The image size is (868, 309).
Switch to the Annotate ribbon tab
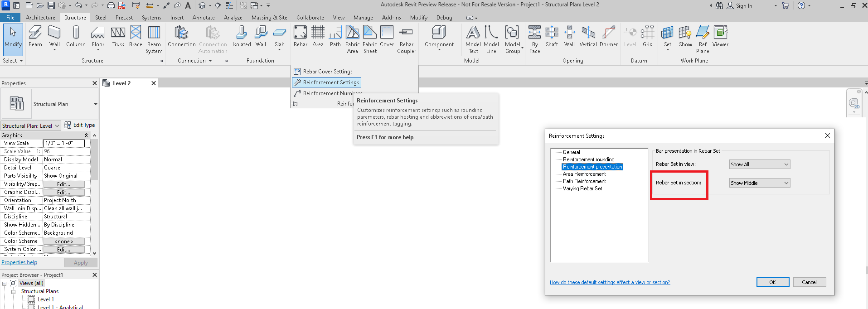point(204,18)
